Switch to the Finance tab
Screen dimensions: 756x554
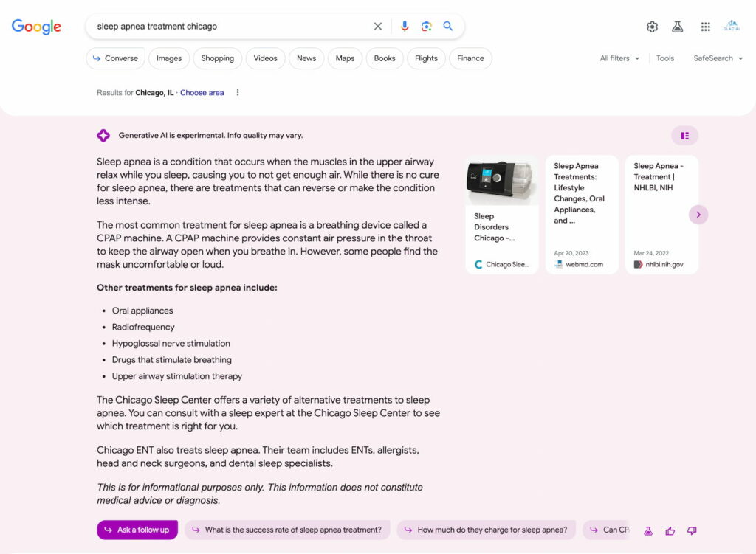click(x=470, y=58)
